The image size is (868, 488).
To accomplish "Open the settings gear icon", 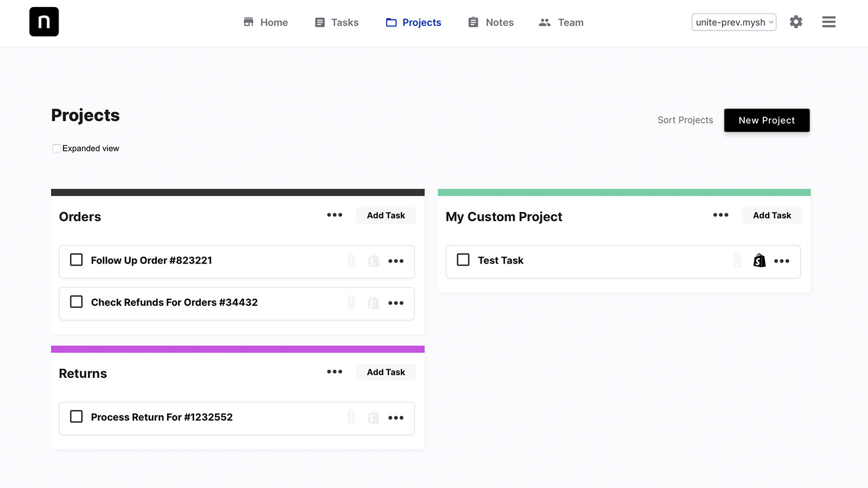I will pyautogui.click(x=796, y=22).
